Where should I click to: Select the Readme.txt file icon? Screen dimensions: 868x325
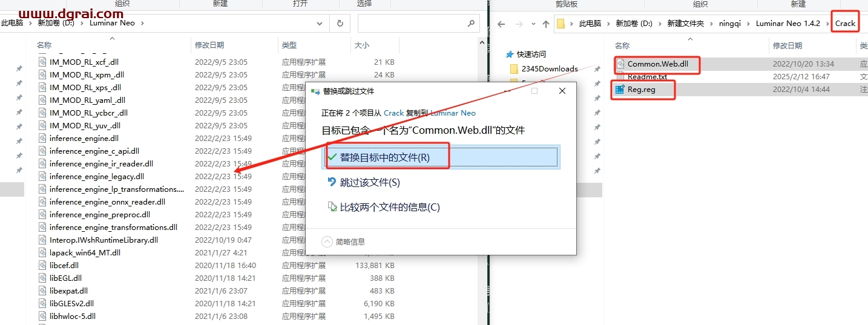(620, 77)
